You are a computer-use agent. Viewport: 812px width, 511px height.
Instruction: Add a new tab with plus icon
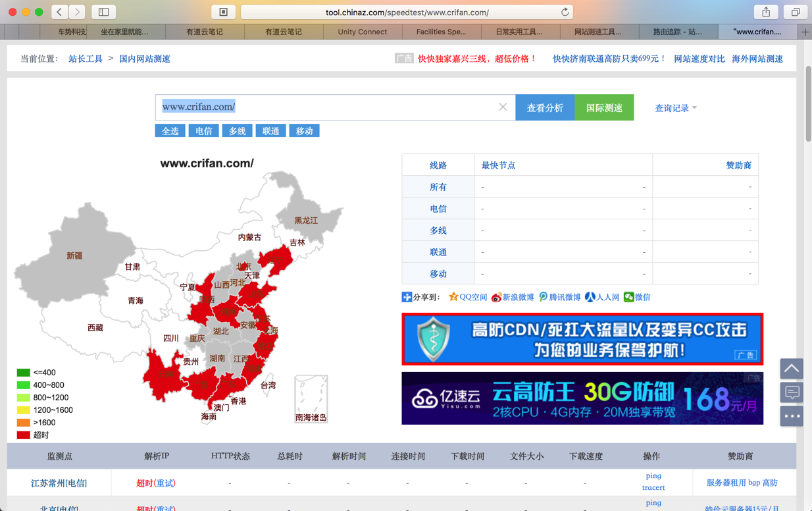point(805,32)
